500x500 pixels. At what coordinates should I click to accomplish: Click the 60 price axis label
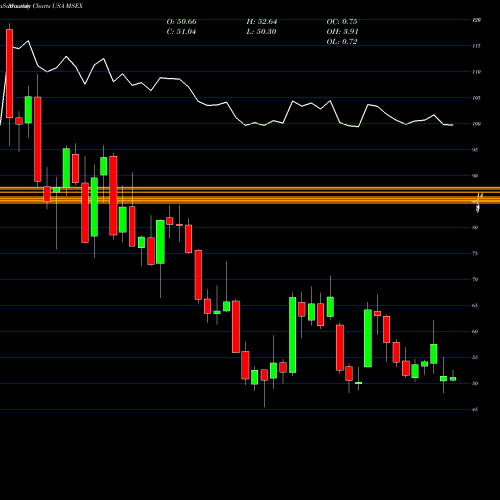coord(475,331)
